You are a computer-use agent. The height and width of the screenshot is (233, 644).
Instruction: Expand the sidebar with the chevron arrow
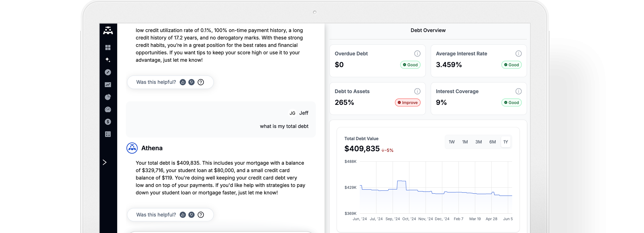click(x=105, y=162)
